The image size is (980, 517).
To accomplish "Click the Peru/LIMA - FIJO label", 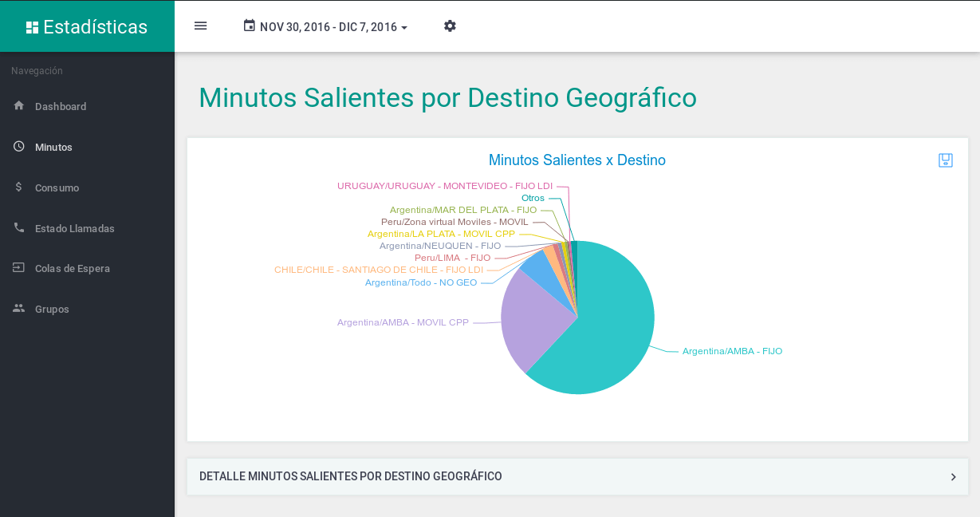I will (452, 258).
